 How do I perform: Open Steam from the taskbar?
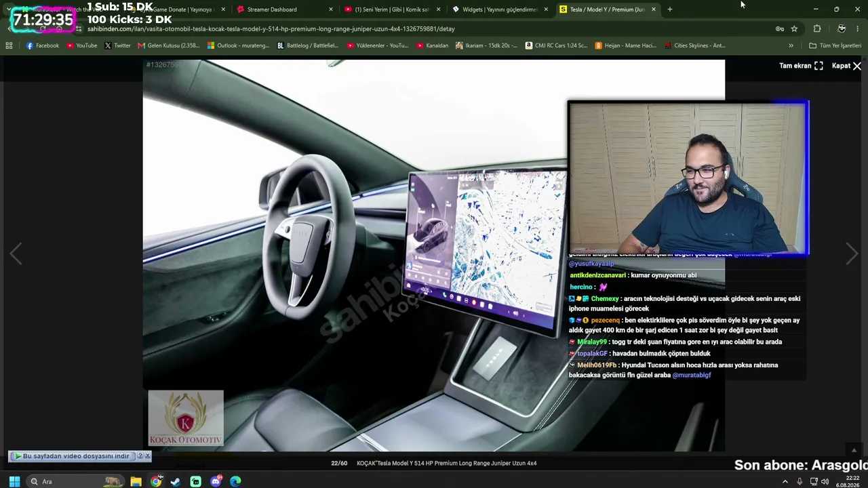(x=176, y=481)
